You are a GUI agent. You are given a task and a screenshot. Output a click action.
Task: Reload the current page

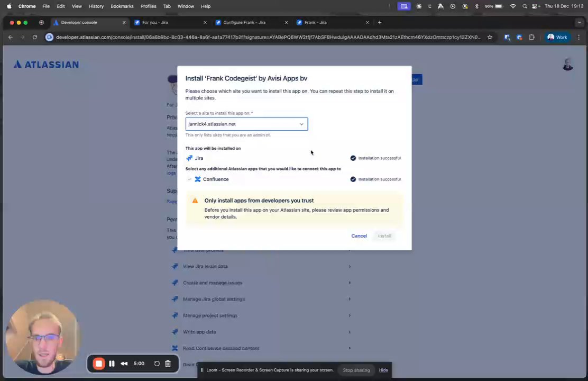(35, 37)
